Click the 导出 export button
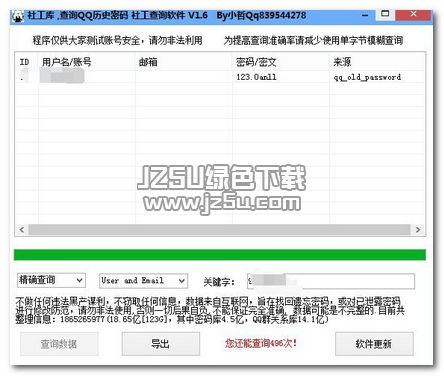 pos(160,343)
